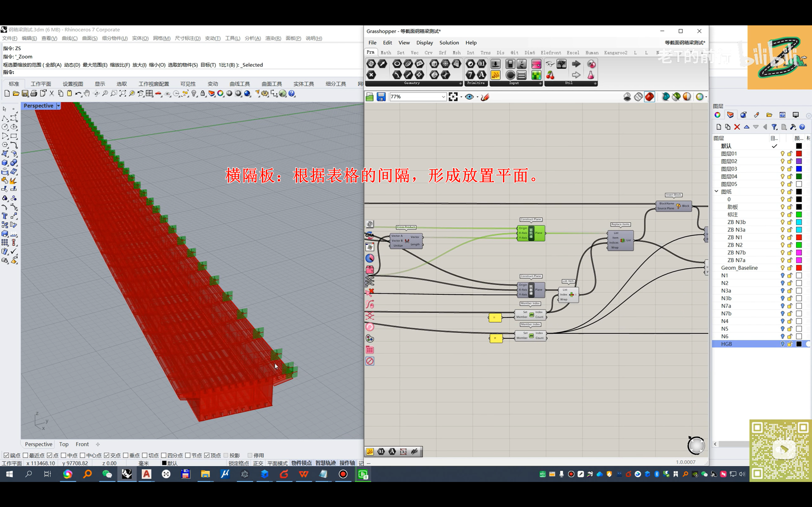Screen dimensions: 812x507
Task: Hide the 图层01 layer via its lightbulb
Action: point(783,154)
